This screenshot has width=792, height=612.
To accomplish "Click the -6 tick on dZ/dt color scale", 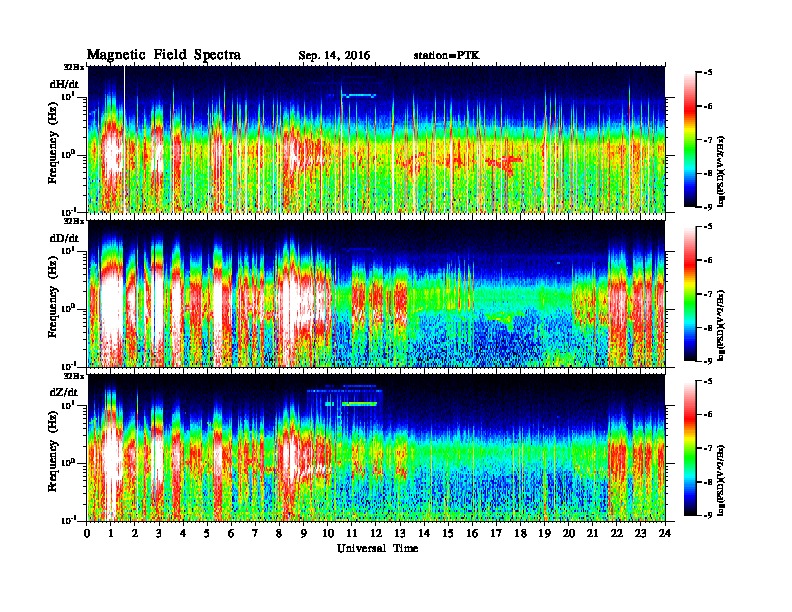I will click(x=709, y=415).
